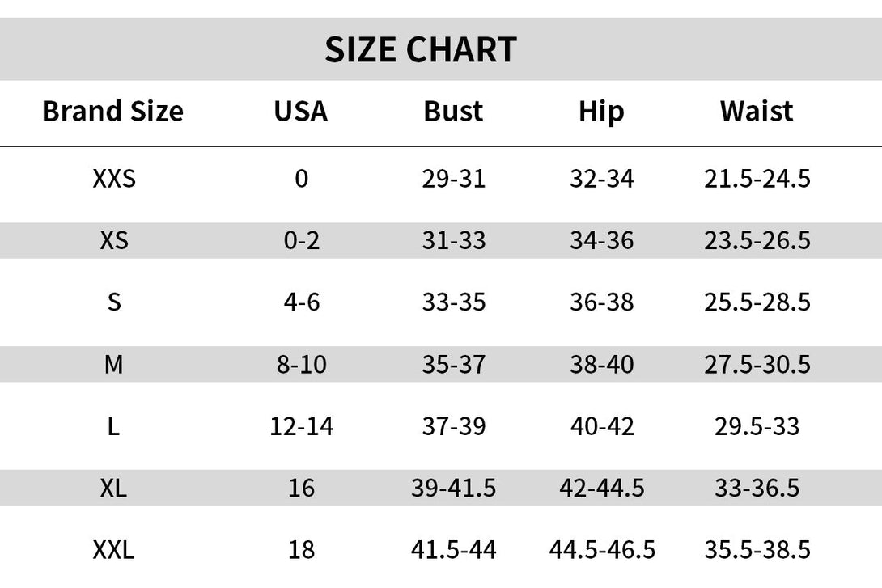Click hip measurement 36-38
Screen dimensions: 882x588
602,302
